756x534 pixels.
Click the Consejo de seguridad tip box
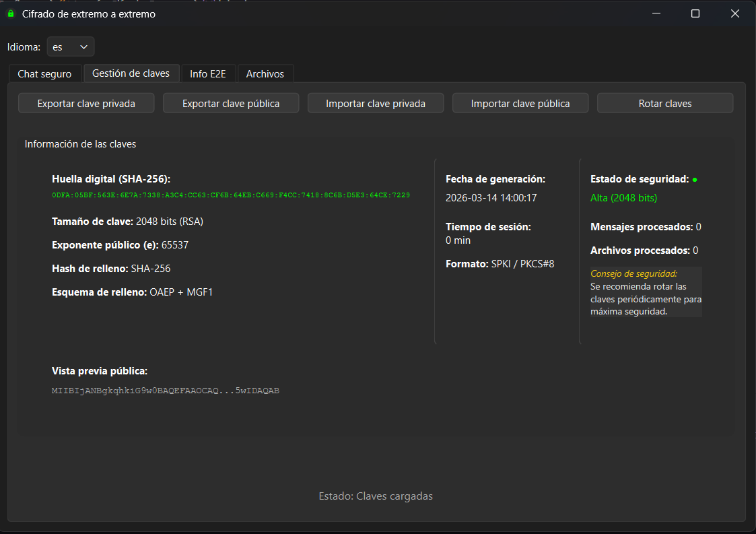646,292
